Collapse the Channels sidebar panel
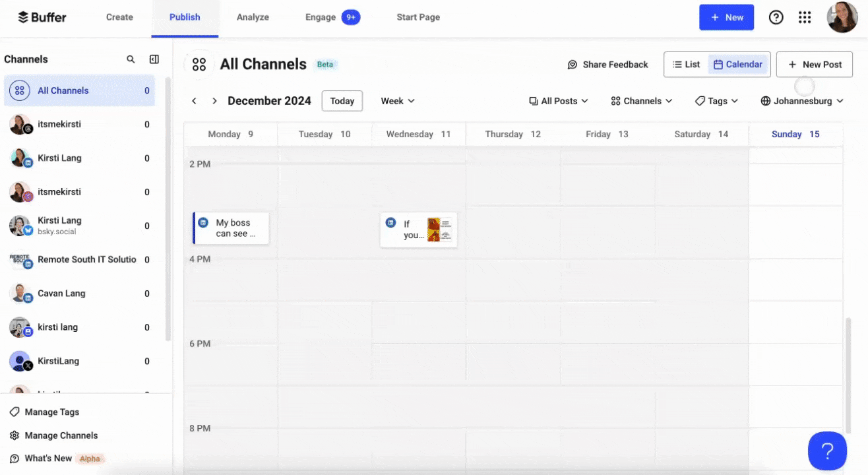The height and width of the screenshot is (475, 868). (x=154, y=59)
